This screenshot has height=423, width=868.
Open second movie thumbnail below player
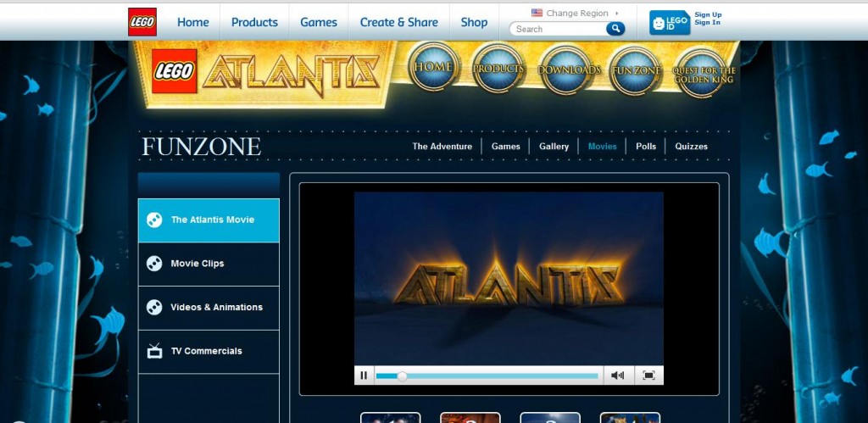[x=470, y=418]
